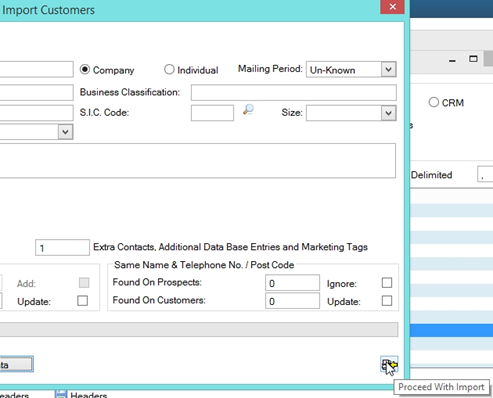The height and width of the screenshot is (398, 493).
Task: Expand the combo box under S.I.C. Code row
Action: point(65,132)
